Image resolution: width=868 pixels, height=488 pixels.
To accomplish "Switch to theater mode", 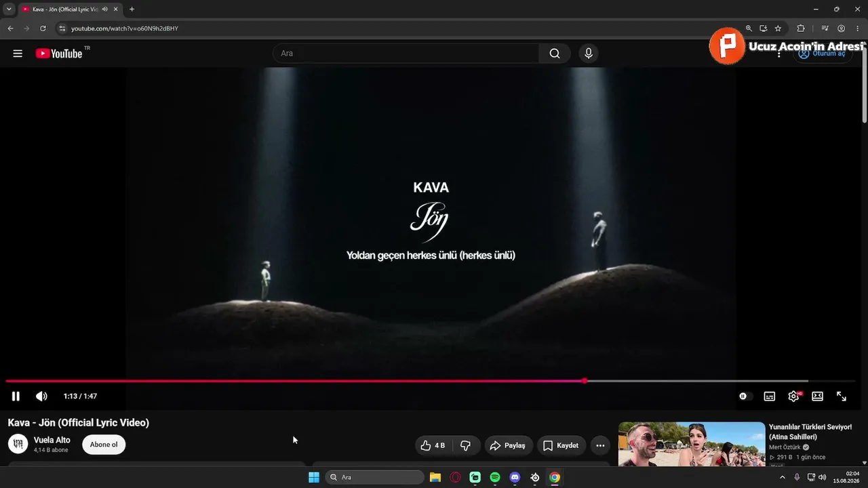I will (x=818, y=396).
